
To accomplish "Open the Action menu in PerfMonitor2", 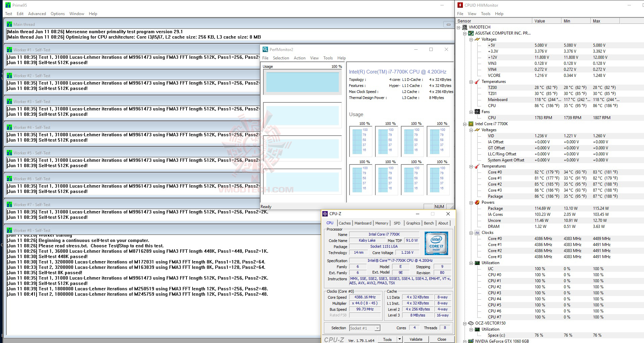I will tap(300, 58).
